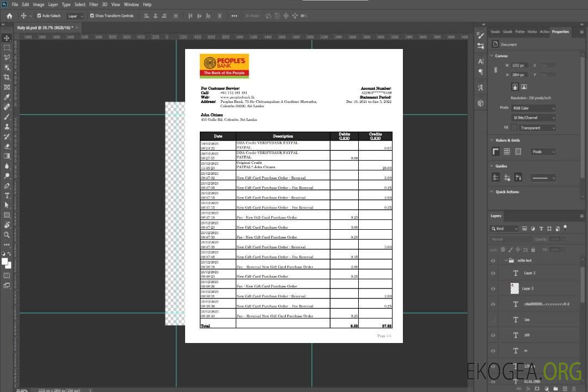Click the canvas height H input field
This screenshot has width=588, height=392.
coord(519,75)
